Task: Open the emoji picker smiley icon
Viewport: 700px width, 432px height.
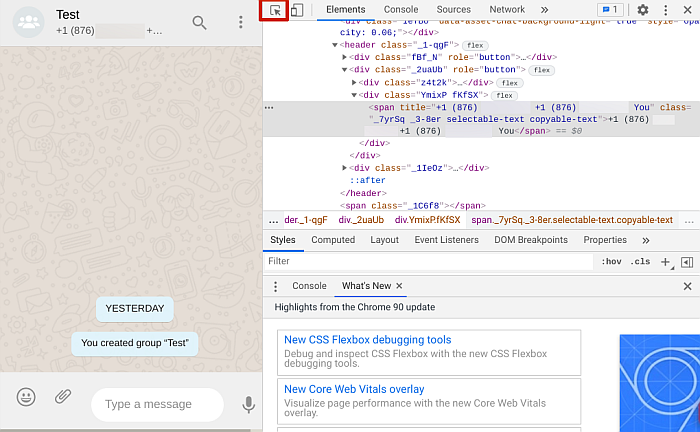Action: pyautogui.click(x=26, y=397)
